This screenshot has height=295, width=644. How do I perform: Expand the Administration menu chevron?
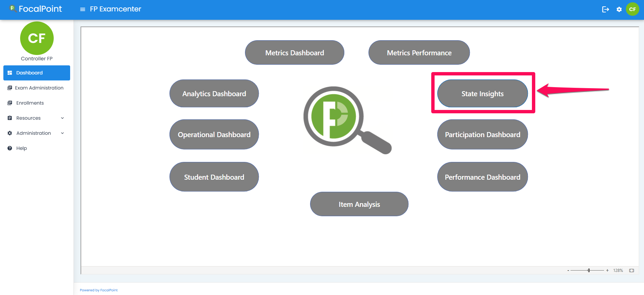pyautogui.click(x=62, y=133)
